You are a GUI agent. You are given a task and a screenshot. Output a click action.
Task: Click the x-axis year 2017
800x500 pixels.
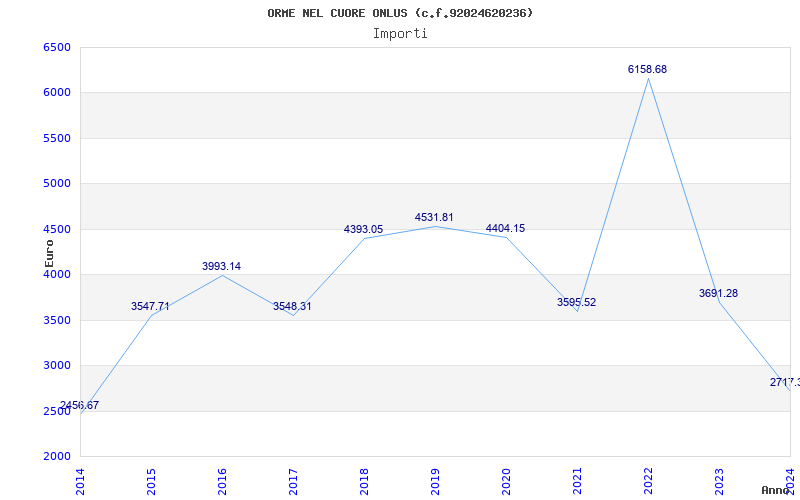[293, 482]
